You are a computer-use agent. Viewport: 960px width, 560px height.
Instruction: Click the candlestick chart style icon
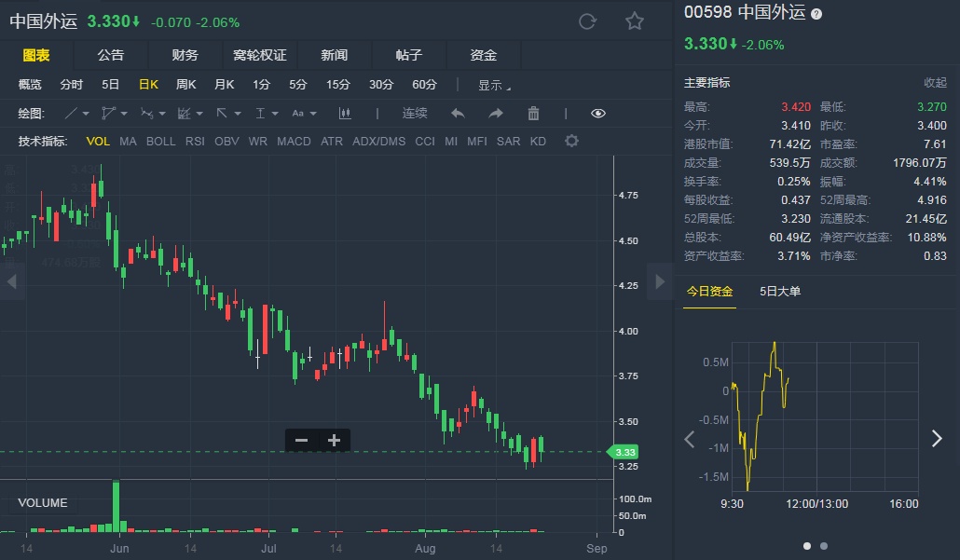[345, 114]
